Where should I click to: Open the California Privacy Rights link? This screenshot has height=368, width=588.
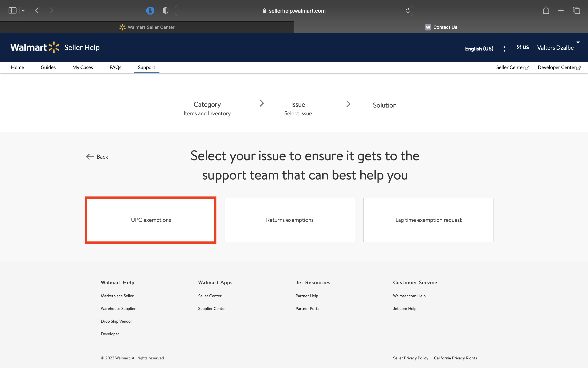[x=455, y=358]
